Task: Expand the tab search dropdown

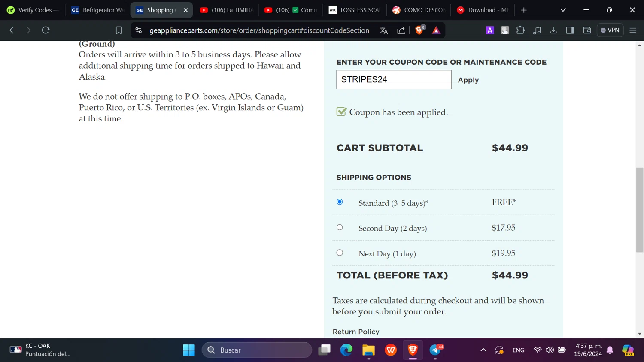Action: pos(563,10)
